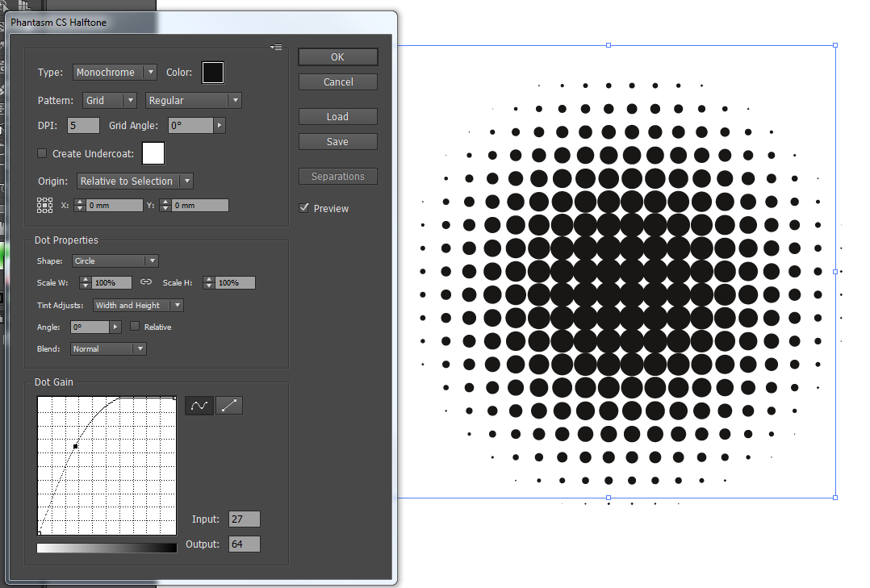Screen dimensions: 870x588
Task: Open the Regular pattern style dropdown
Action: pos(193,100)
